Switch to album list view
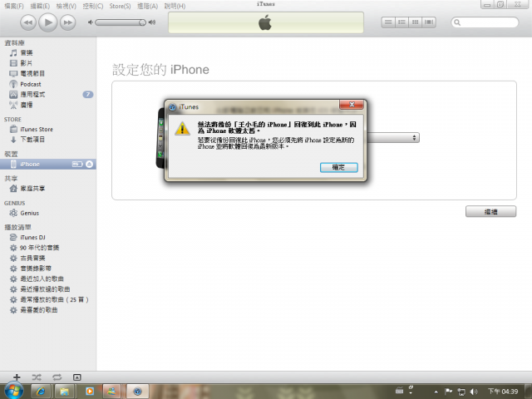532x399 pixels. [x=401, y=22]
